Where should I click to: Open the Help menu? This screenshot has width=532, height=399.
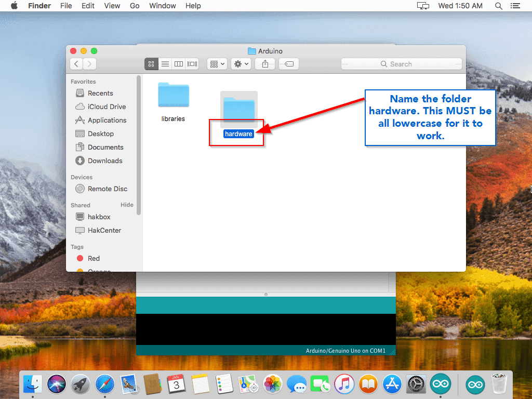[193, 6]
